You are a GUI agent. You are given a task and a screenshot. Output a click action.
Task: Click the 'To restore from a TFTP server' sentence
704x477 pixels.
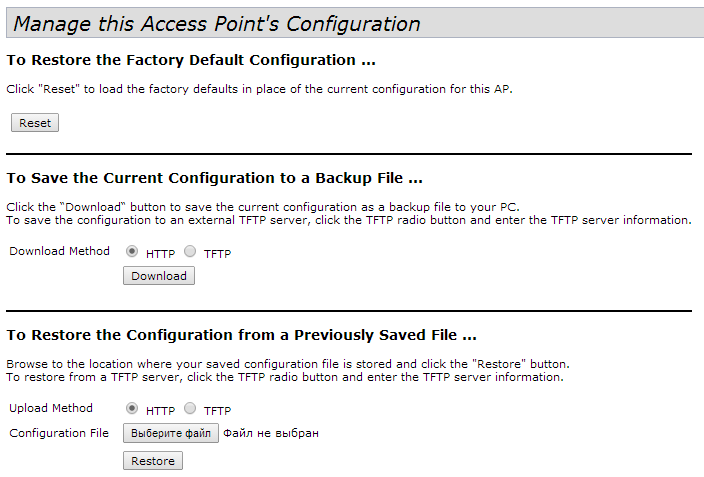285,377
